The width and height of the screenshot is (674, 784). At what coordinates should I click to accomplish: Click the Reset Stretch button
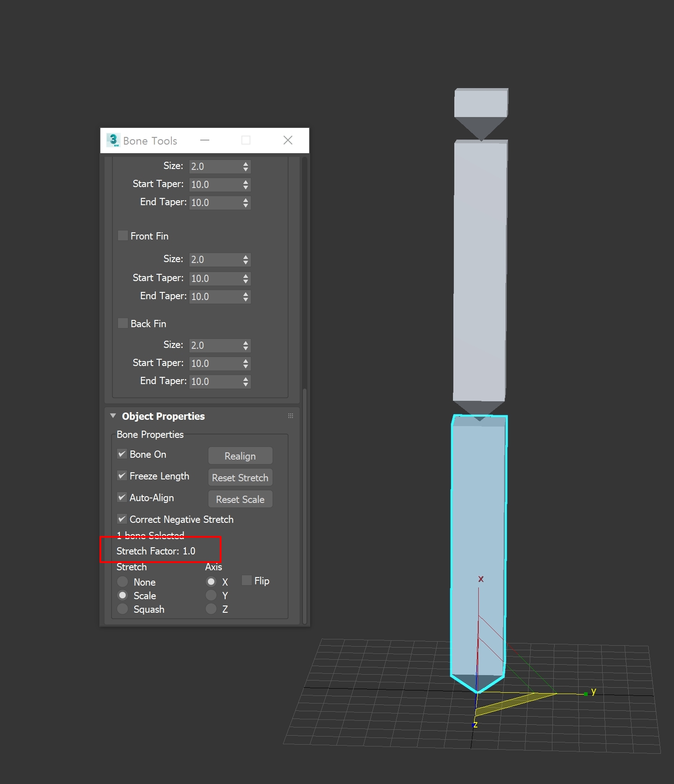pyautogui.click(x=240, y=478)
